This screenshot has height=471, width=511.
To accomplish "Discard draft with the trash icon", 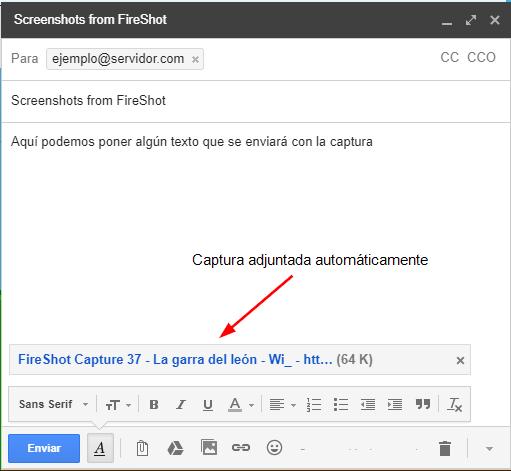I will (x=445, y=448).
